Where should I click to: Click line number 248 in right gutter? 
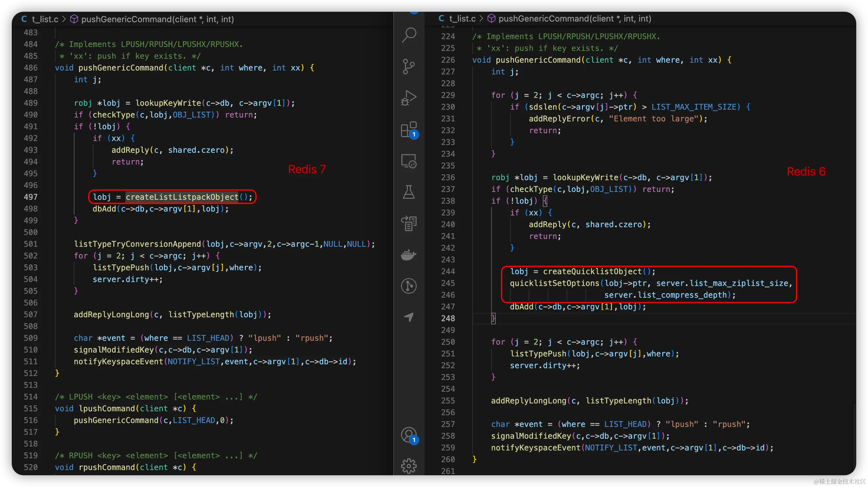pos(448,318)
